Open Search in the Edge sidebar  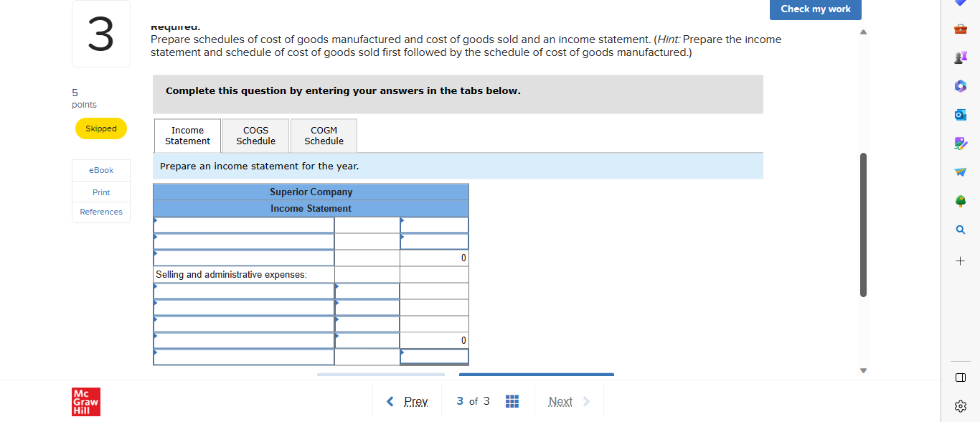coord(960,229)
